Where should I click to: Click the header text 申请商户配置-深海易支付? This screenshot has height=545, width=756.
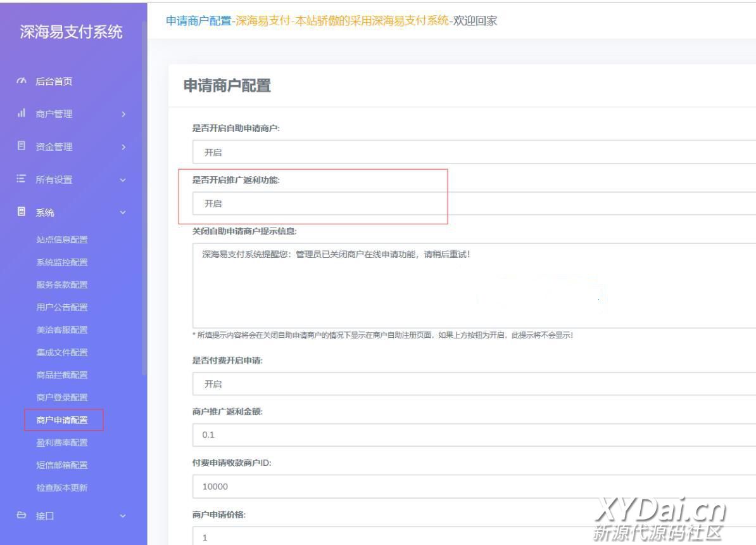[x=228, y=21]
